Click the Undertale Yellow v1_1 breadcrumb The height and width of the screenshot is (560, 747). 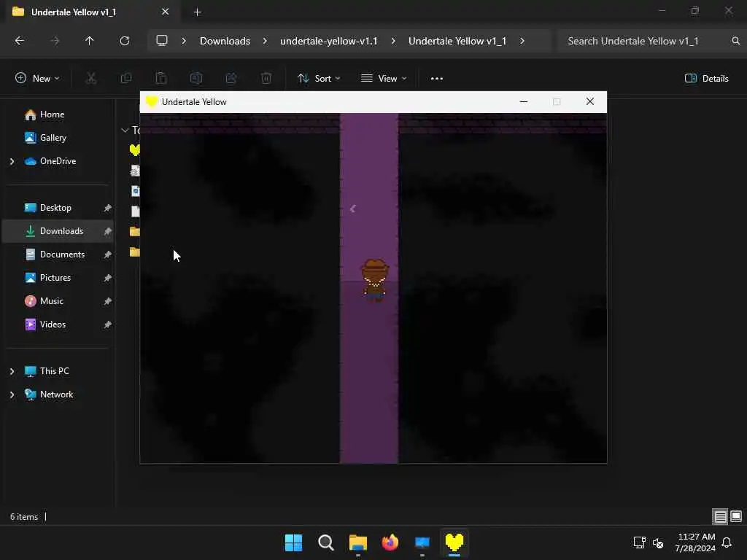pos(457,41)
